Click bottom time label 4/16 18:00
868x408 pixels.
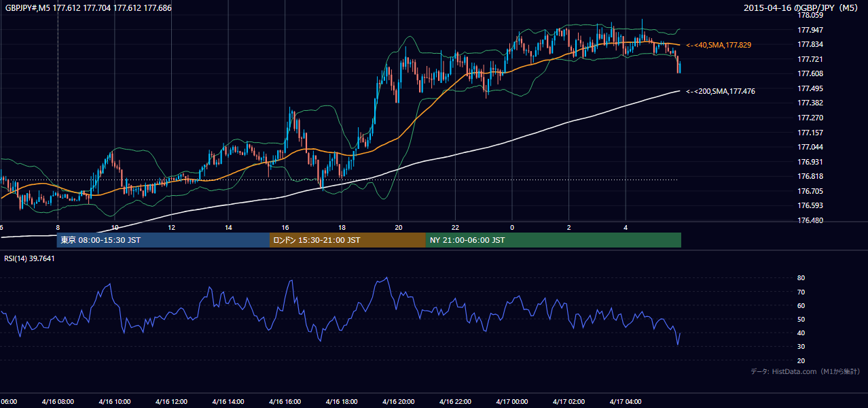pos(342,402)
